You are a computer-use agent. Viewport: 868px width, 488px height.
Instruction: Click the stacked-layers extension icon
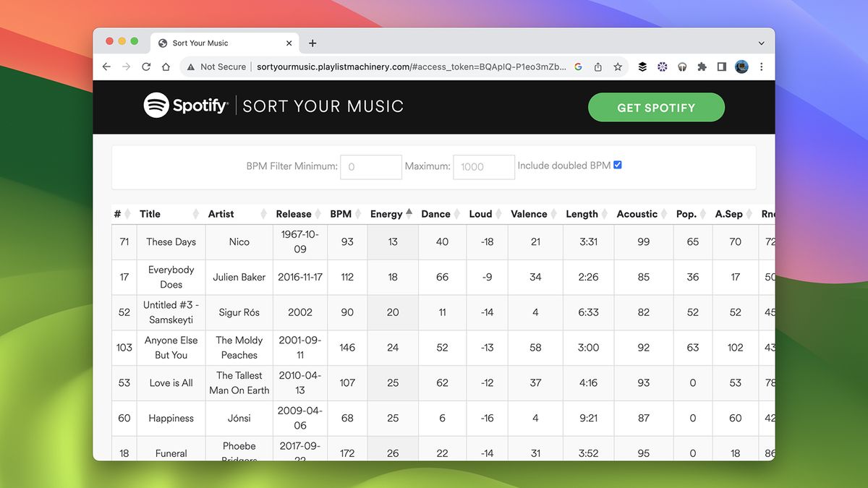click(642, 67)
